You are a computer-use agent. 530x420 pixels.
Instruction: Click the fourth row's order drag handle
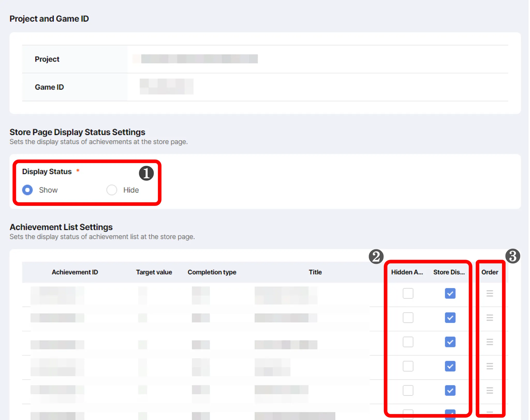(490, 366)
